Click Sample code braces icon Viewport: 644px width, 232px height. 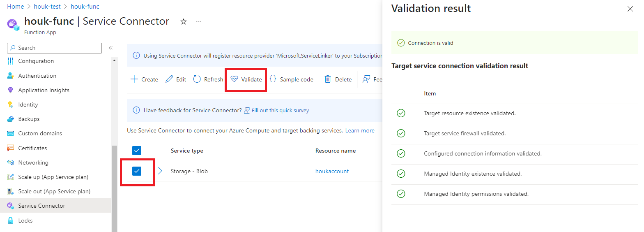[273, 79]
